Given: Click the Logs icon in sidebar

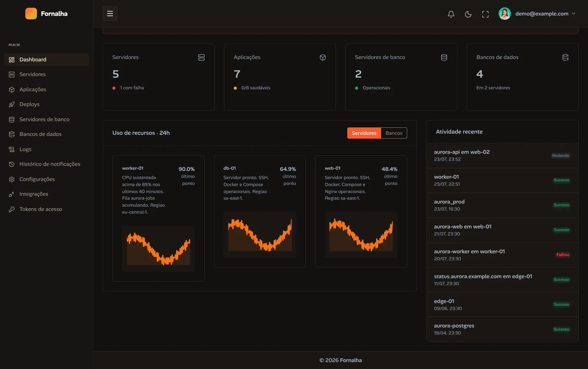Looking at the screenshot, I should [x=12, y=149].
